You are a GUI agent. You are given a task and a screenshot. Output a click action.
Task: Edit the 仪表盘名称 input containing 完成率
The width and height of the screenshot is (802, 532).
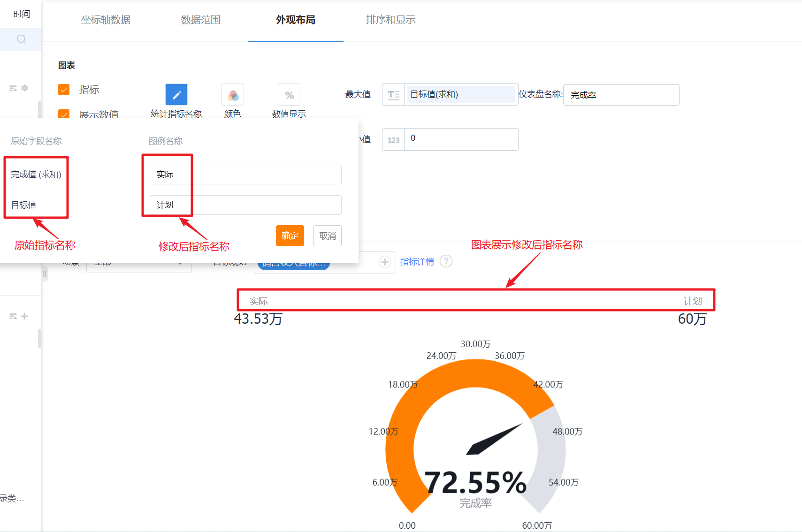(621, 95)
